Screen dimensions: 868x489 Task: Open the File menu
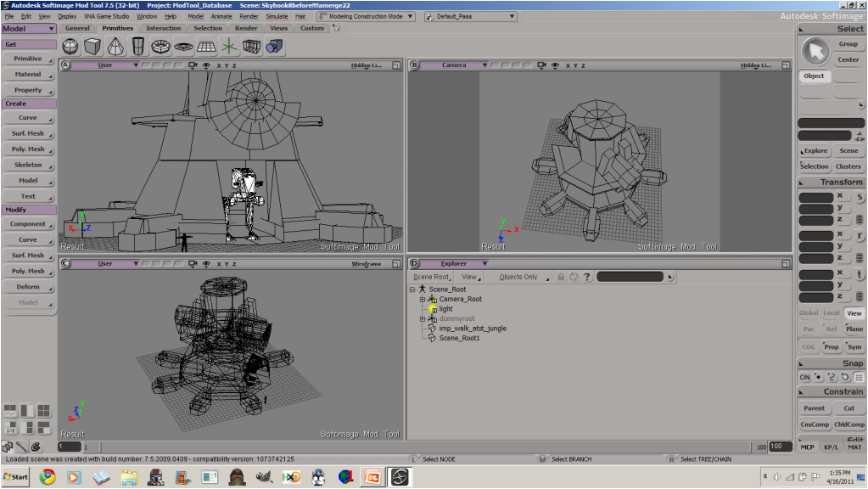(x=8, y=17)
